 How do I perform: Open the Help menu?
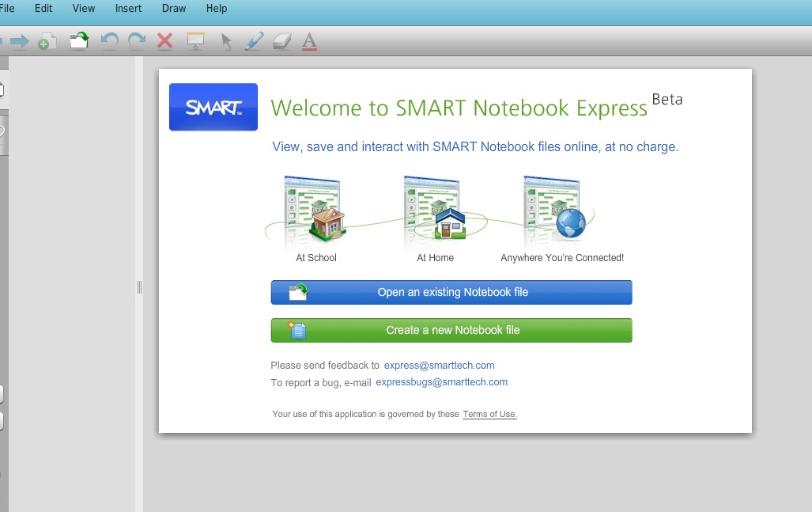point(217,8)
